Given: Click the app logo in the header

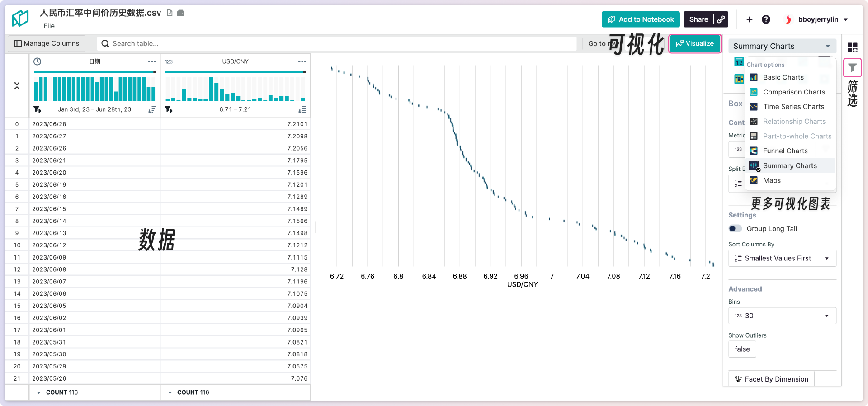Looking at the screenshot, I should (20, 19).
